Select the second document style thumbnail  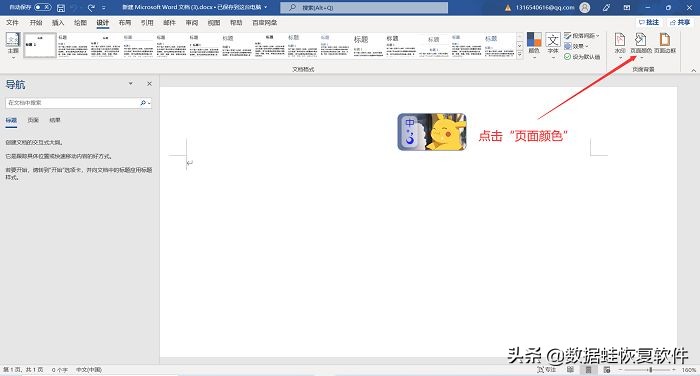click(x=73, y=45)
